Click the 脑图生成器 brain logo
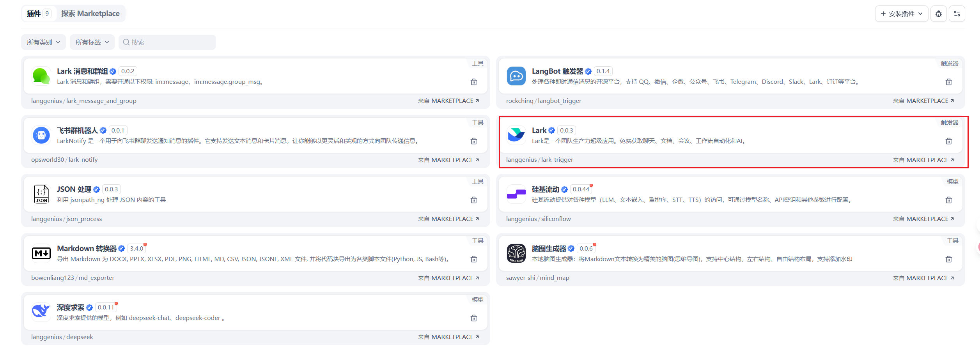 [516, 253]
